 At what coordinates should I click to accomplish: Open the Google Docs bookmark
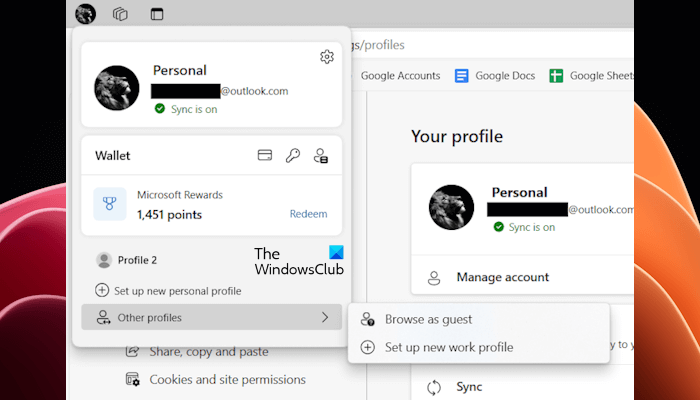(495, 76)
